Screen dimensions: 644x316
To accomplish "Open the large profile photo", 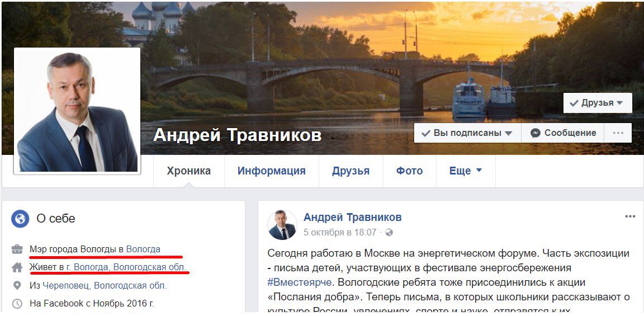I will point(77,111).
